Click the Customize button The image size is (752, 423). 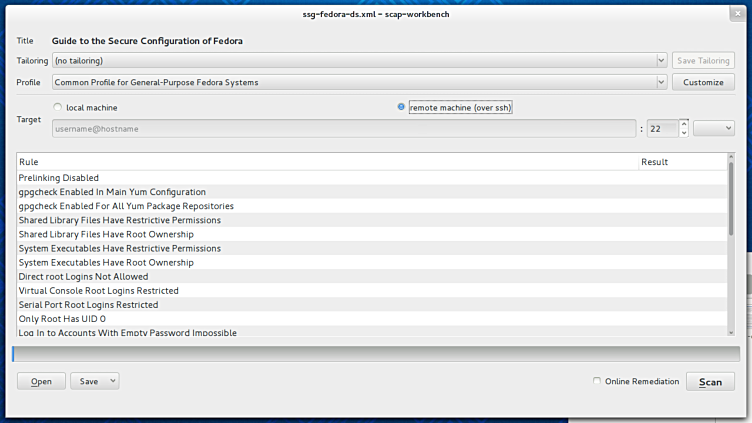pos(703,82)
